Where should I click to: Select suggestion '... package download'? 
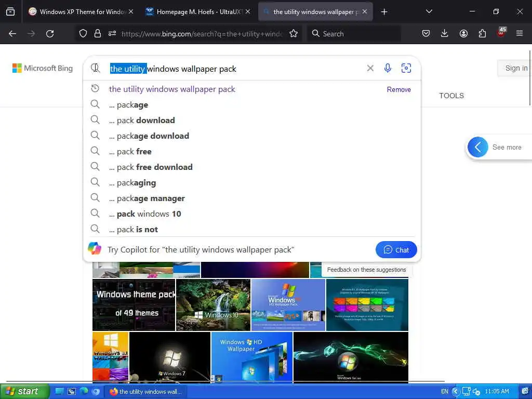pos(252,136)
